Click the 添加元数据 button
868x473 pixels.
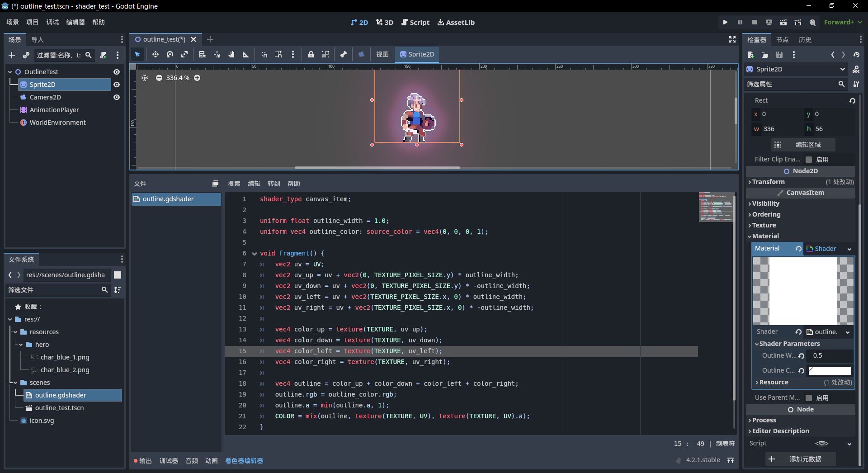coord(800,459)
